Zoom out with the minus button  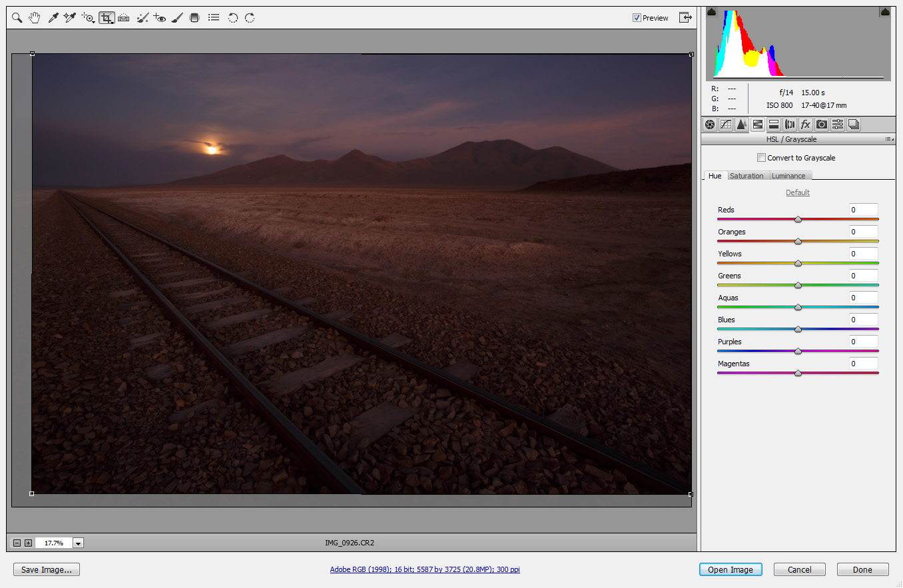(x=17, y=543)
